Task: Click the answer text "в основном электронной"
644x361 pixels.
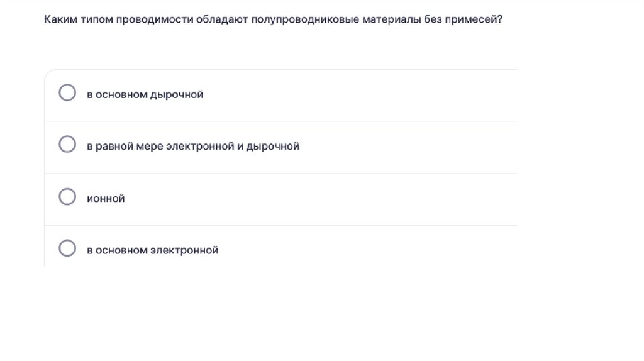Action: tap(152, 250)
